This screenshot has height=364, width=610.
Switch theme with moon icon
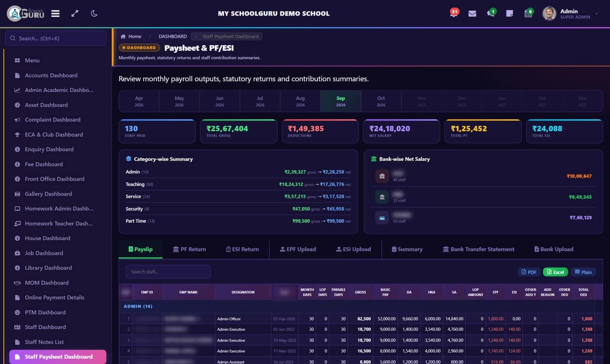click(94, 13)
